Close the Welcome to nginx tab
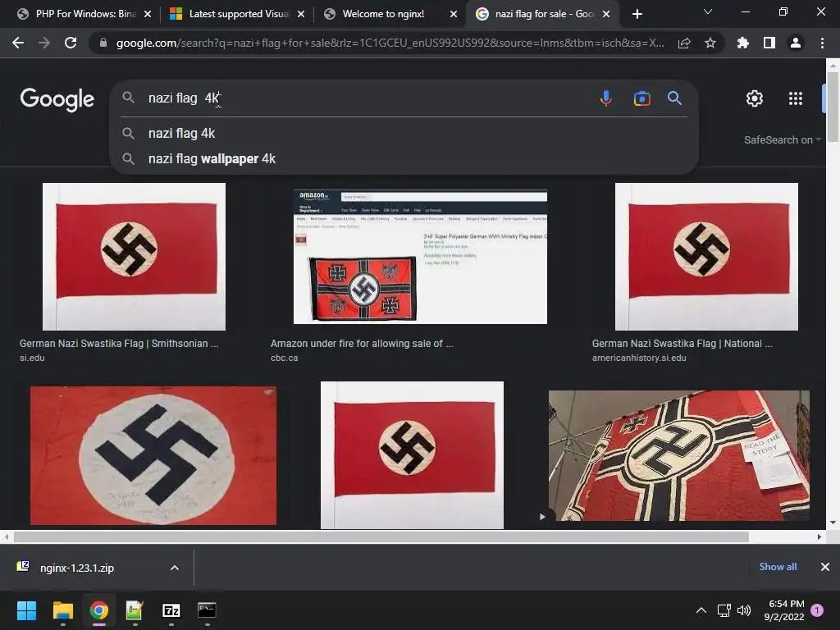 coord(454,14)
